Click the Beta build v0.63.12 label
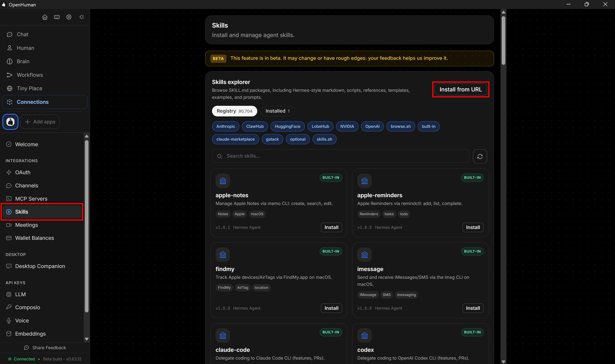 pyautogui.click(x=62, y=359)
